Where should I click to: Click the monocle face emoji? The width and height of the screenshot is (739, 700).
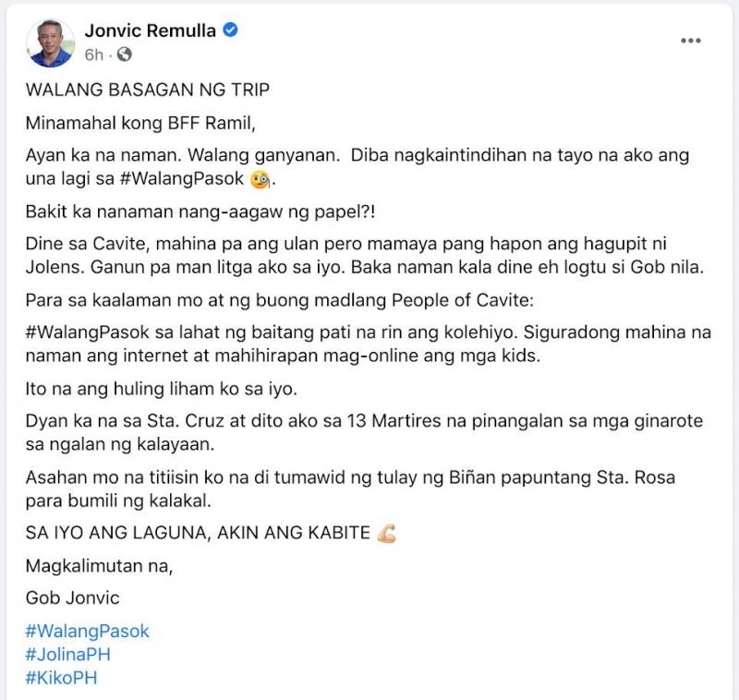(x=260, y=179)
